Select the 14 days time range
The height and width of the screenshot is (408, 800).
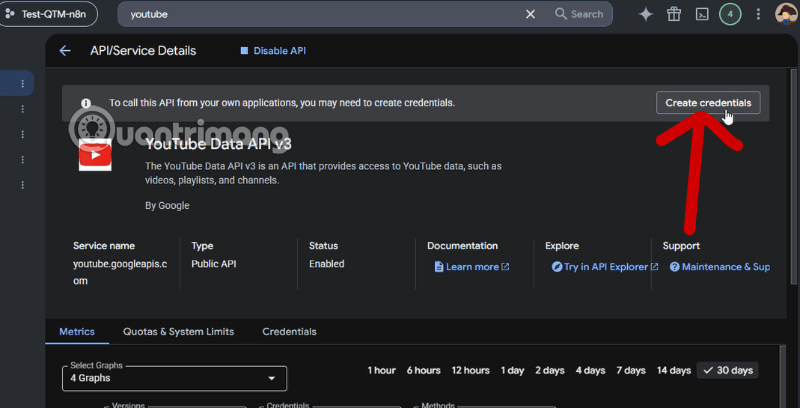pos(673,370)
